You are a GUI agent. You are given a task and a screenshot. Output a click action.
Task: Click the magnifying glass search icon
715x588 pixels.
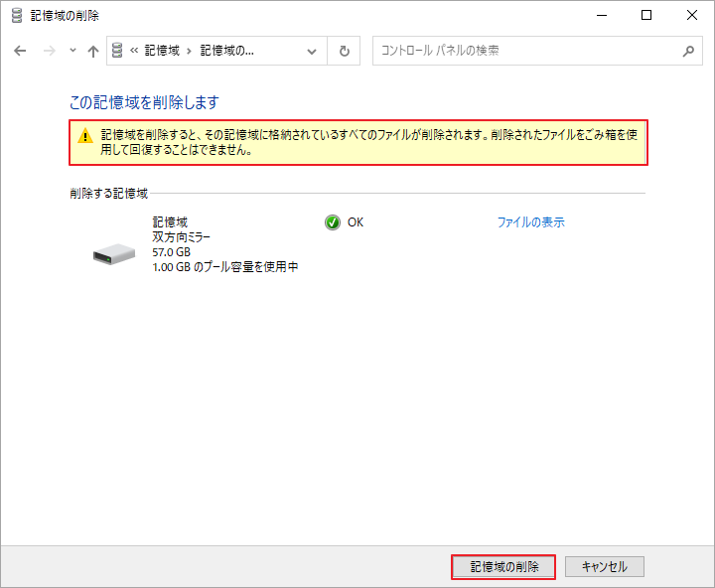(x=687, y=51)
